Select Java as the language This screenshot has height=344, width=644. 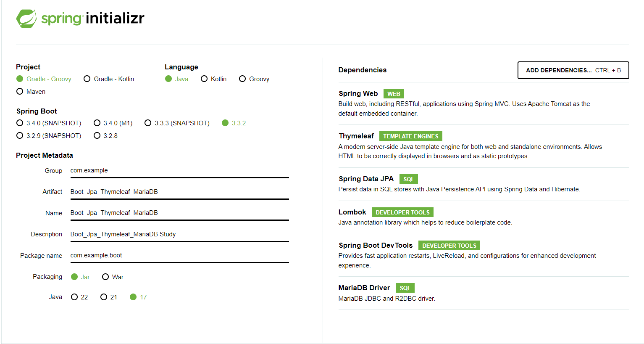click(x=176, y=79)
